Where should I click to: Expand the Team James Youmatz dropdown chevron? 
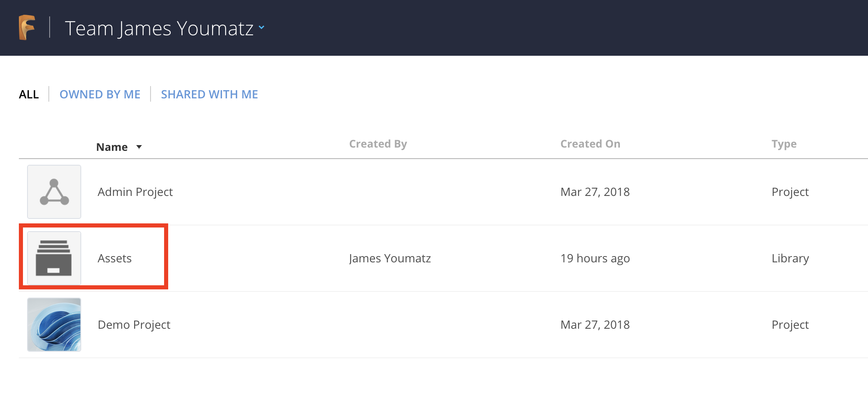pos(262,28)
